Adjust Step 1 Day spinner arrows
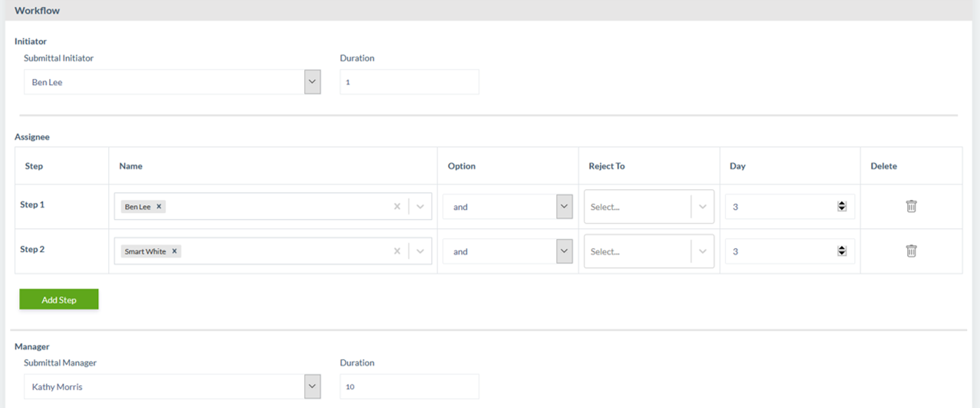 tap(842, 207)
